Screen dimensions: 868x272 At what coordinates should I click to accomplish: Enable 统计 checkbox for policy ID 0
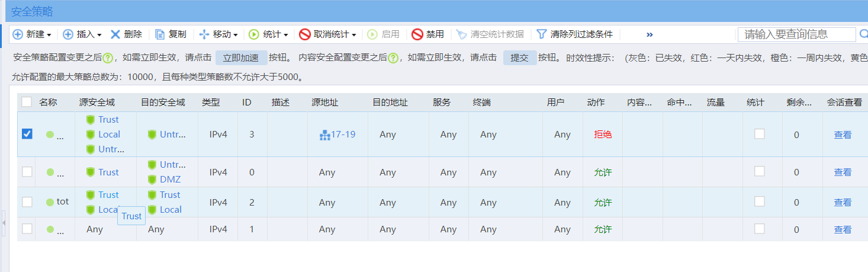[x=759, y=171]
